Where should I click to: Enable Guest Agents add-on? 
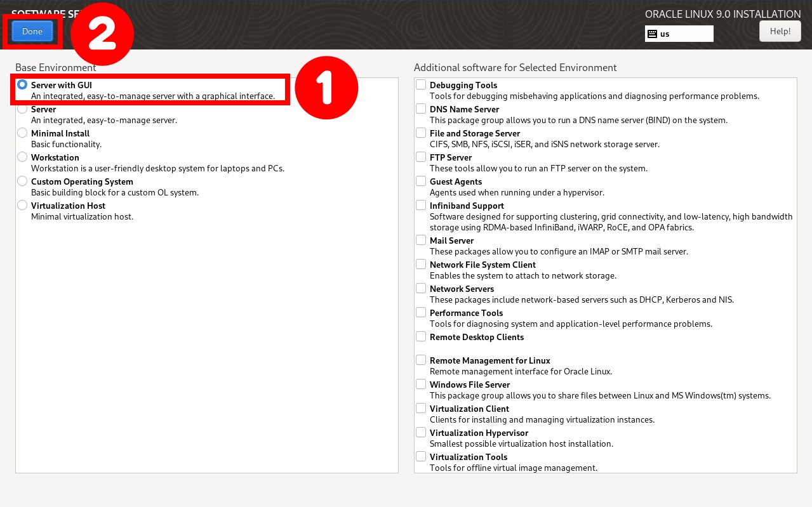point(421,181)
